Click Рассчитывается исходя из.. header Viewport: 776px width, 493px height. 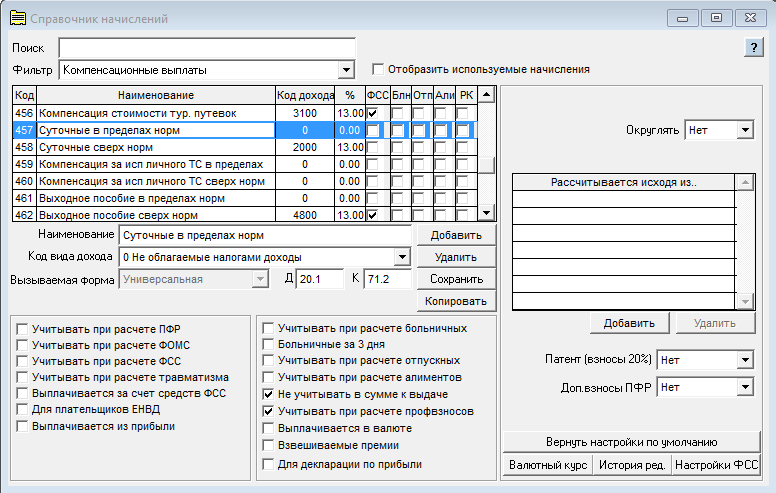coord(624,182)
